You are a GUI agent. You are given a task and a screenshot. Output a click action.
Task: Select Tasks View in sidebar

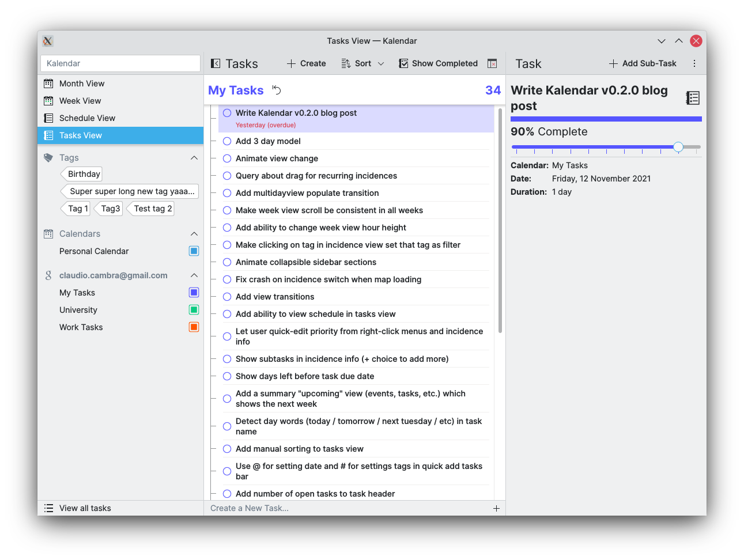120,135
